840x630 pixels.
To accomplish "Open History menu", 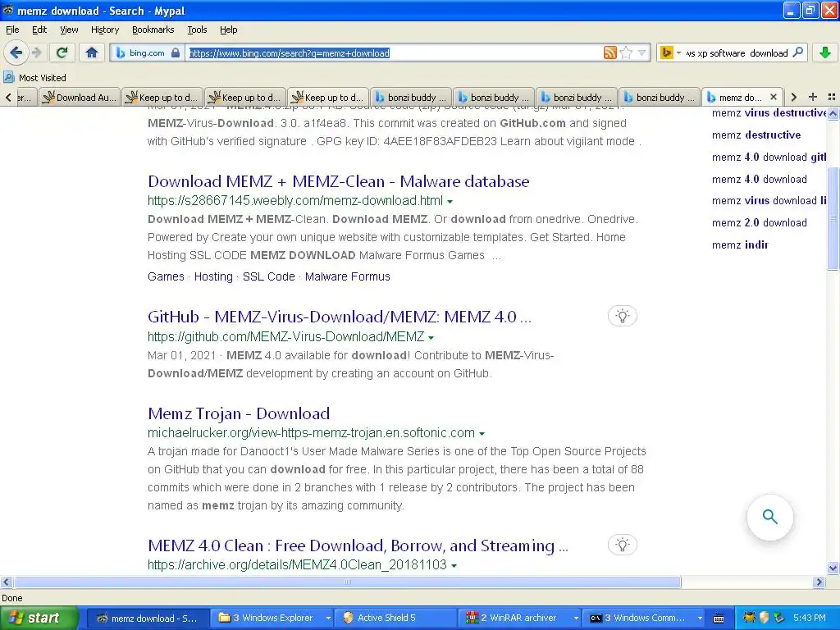I will 105,30.
